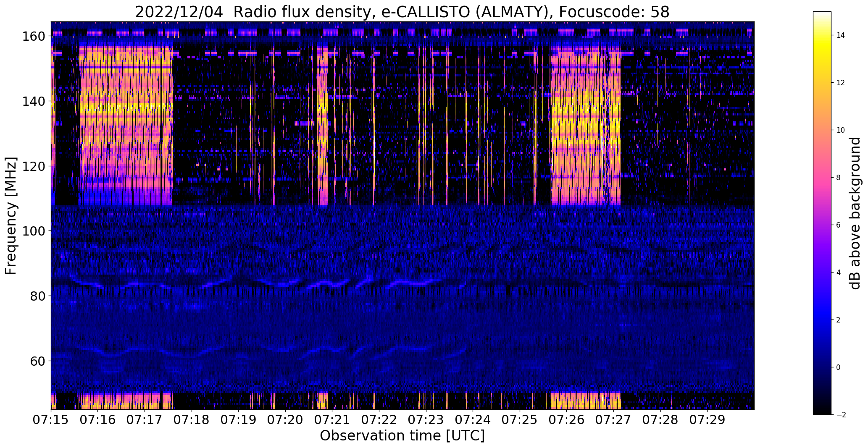Screen dimensions: 868x448
Task: Click the 07:25 time tick label
Action: (520, 419)
